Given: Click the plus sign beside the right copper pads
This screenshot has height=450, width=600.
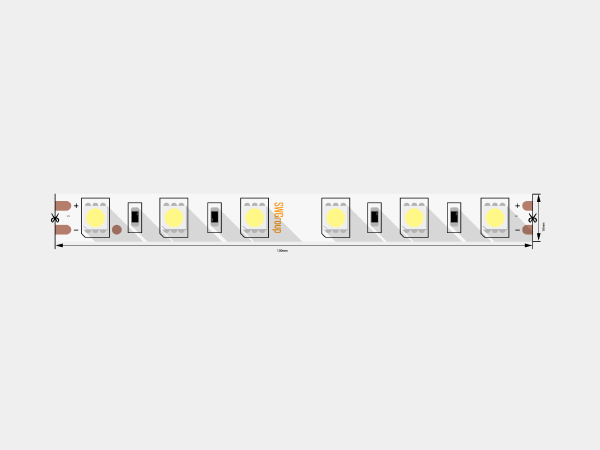Looking at the screenshot, I should point(517,206).
